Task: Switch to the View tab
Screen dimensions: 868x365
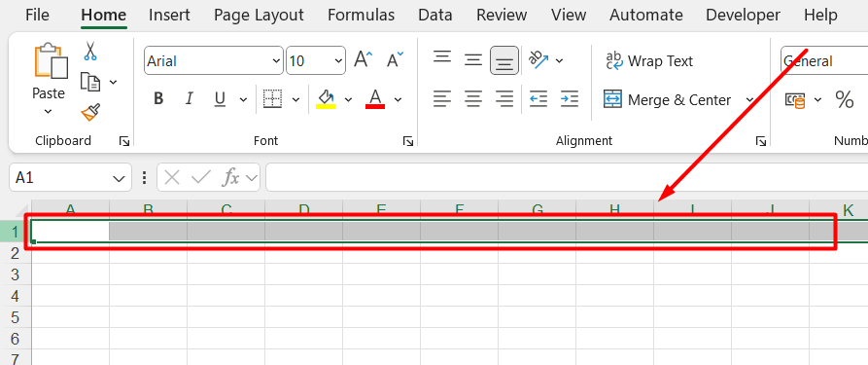Action: (x=569, y=15)
